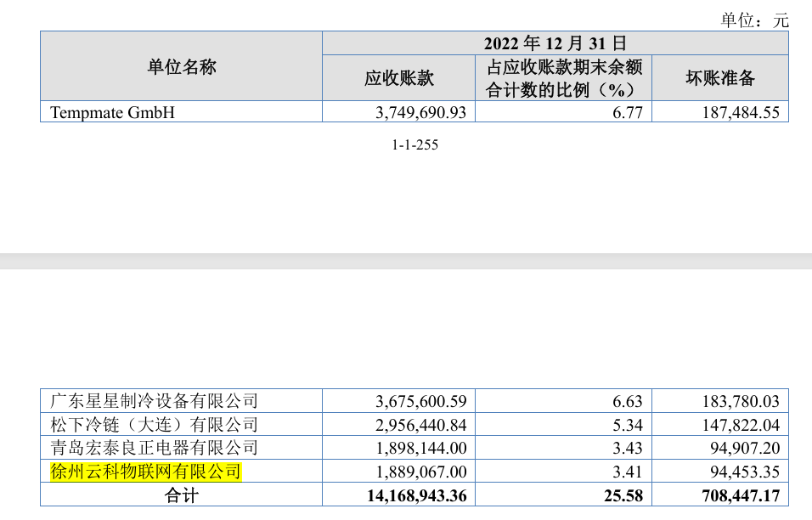Viewport: 812px width, 520px height.
Task: Click the highlighted 徐州云科物联网有限公司 name
Action: point(145,472)
